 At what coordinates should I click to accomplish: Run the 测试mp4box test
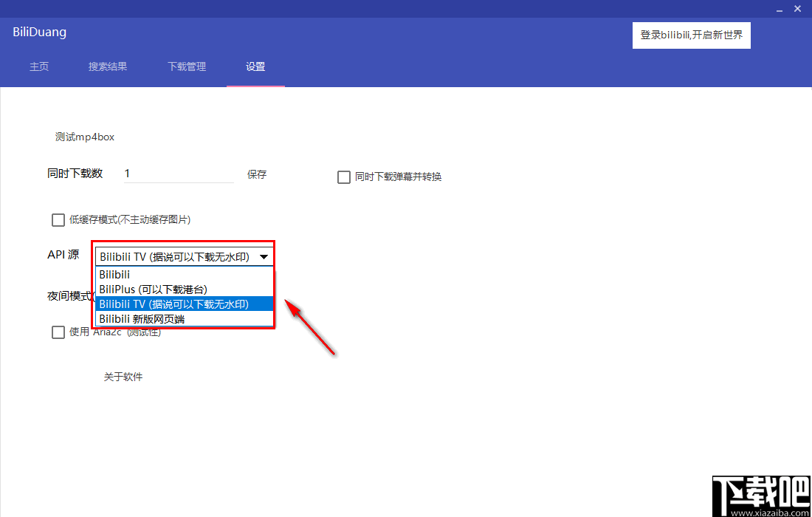84,137
